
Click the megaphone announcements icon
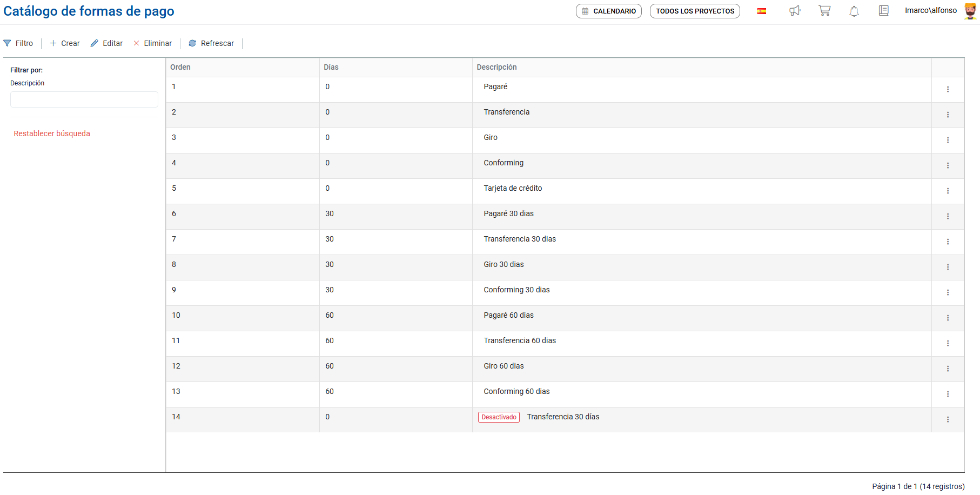click(794, 11)
